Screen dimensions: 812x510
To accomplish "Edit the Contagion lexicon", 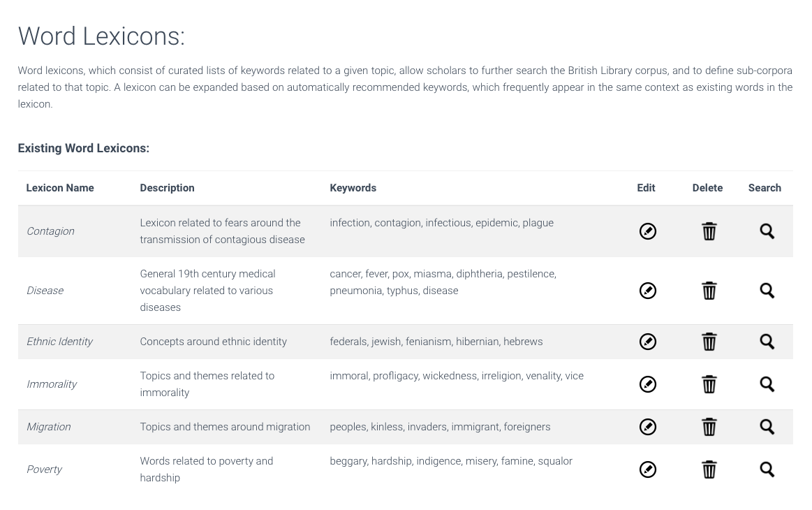I will 648,231.
